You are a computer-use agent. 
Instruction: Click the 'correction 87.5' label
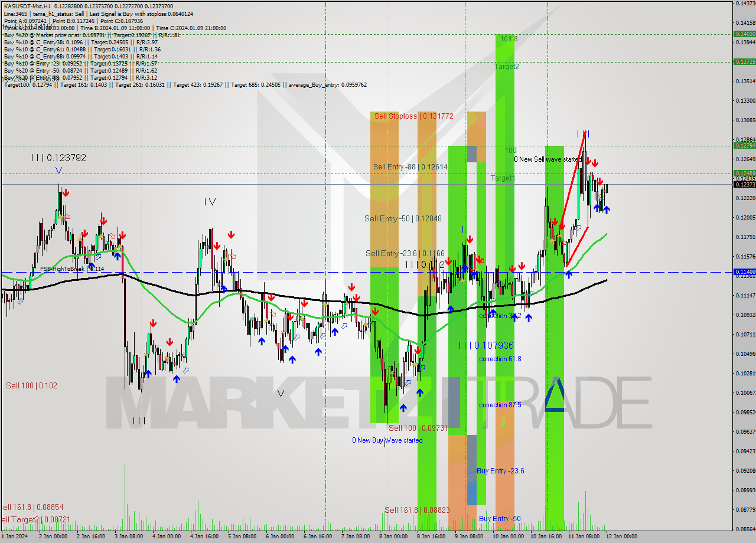click(500, 405)
